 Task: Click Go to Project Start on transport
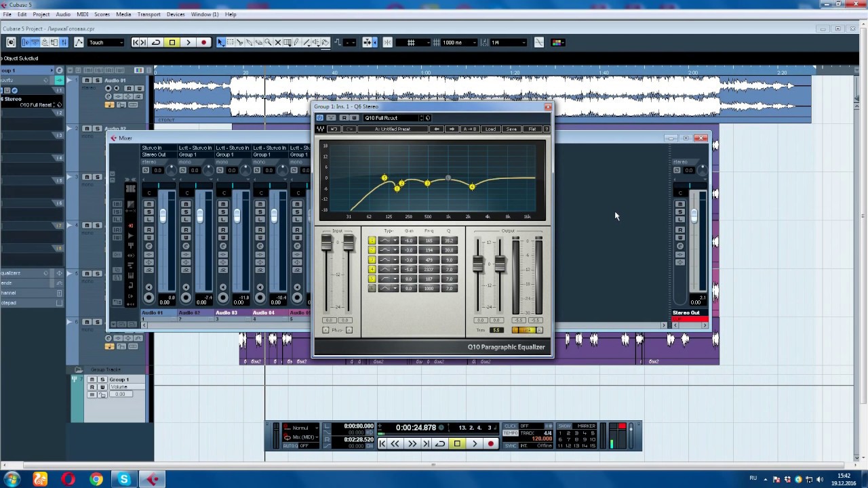click(x=382, y=443)
